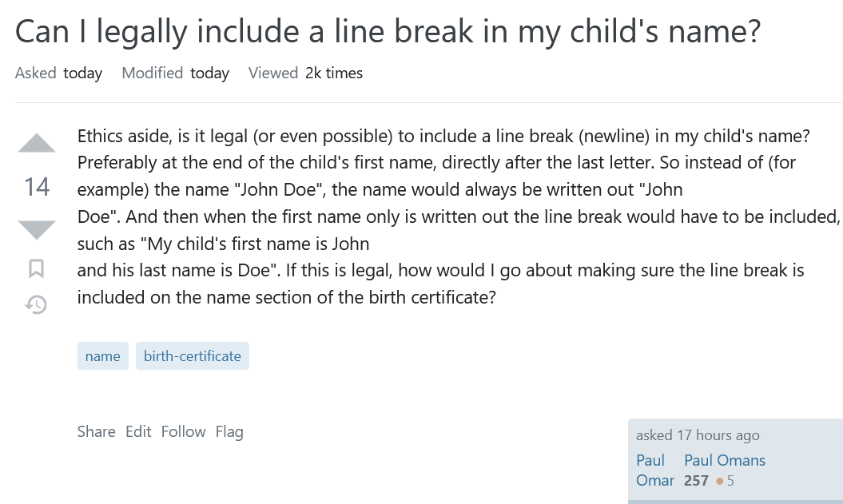
Task: Upvote the question with the up arrow
Action: click(x=37, y=144)
